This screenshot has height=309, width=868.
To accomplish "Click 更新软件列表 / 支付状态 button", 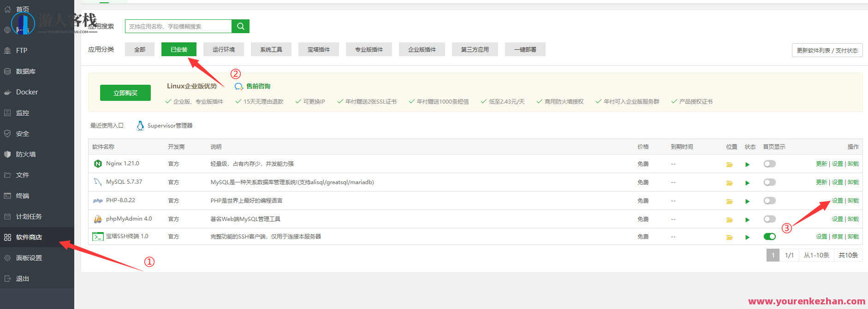I will tap(827, 50).
